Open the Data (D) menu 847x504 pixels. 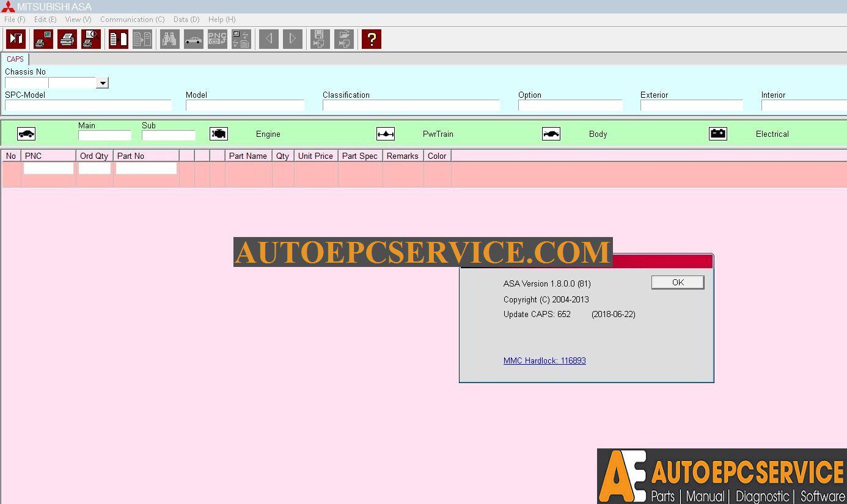[186, 20]
